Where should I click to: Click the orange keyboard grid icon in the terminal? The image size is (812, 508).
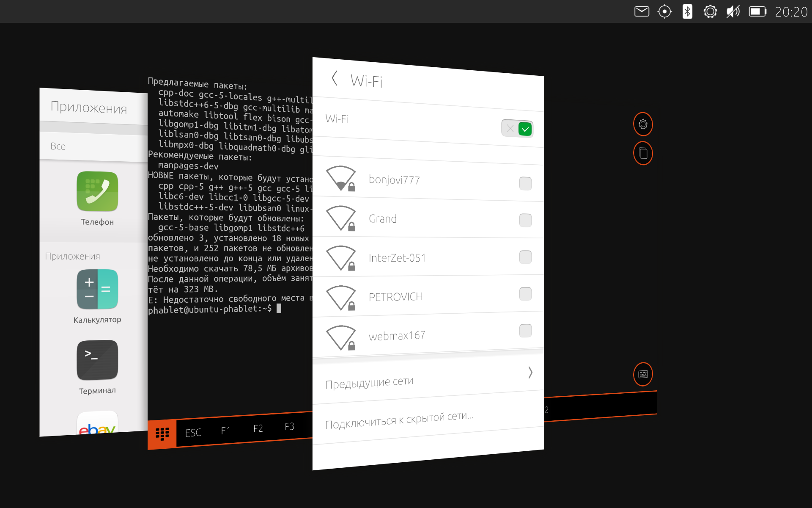(162, 434)
